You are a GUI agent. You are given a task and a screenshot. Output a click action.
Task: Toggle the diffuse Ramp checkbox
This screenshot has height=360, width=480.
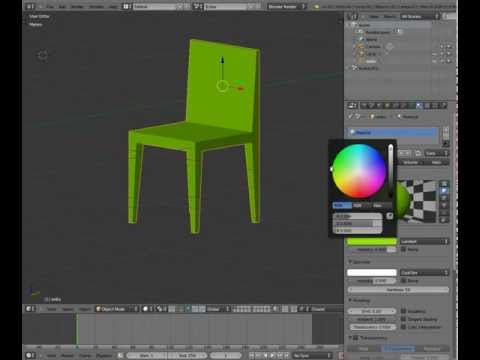pyautogui.click(x=404, y=249)
